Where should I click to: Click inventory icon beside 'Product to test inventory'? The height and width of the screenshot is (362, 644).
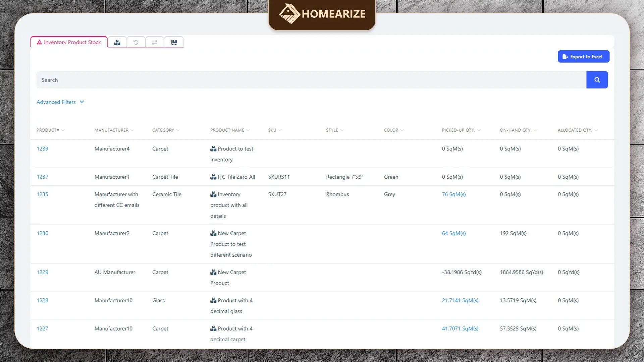coord(214,148)
